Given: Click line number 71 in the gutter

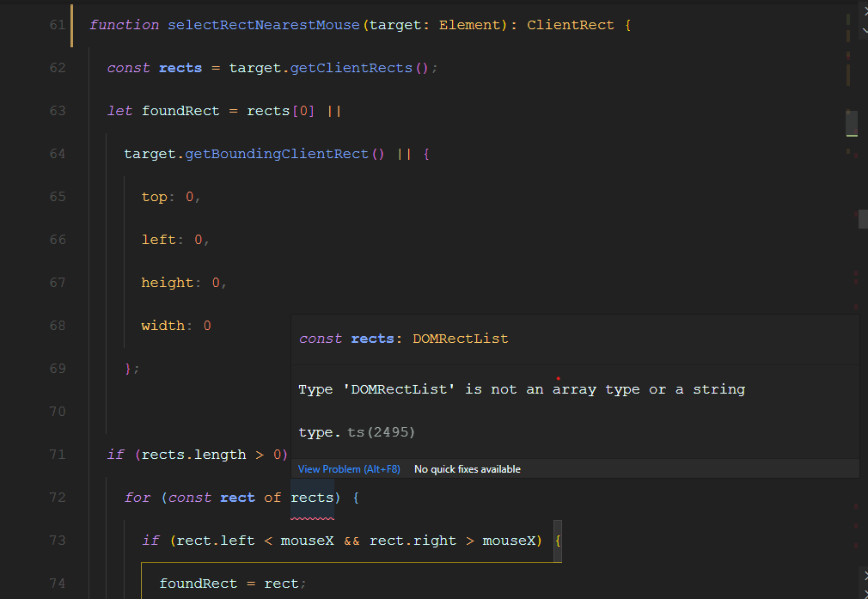Looking at the screenshot, I should [x=58, y=455].
